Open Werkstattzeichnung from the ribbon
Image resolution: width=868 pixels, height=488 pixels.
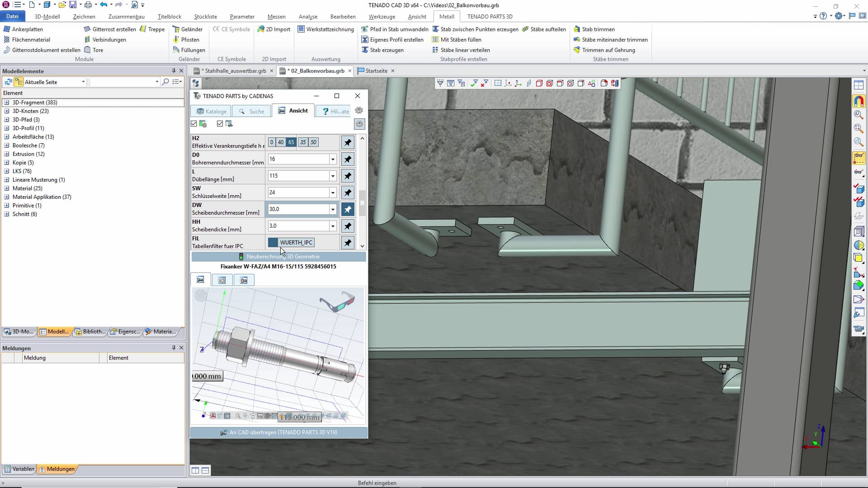[326, 29]
